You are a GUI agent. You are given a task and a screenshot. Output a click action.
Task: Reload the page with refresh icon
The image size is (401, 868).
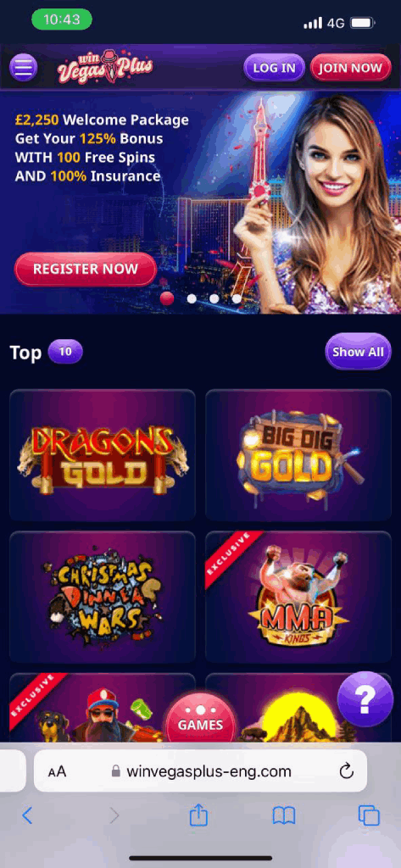pos(346,771)
